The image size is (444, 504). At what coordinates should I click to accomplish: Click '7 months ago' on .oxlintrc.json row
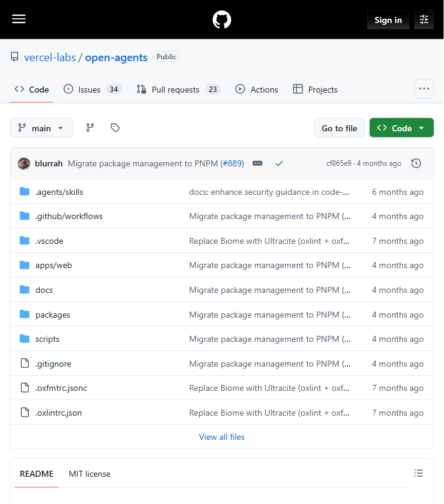398,413
